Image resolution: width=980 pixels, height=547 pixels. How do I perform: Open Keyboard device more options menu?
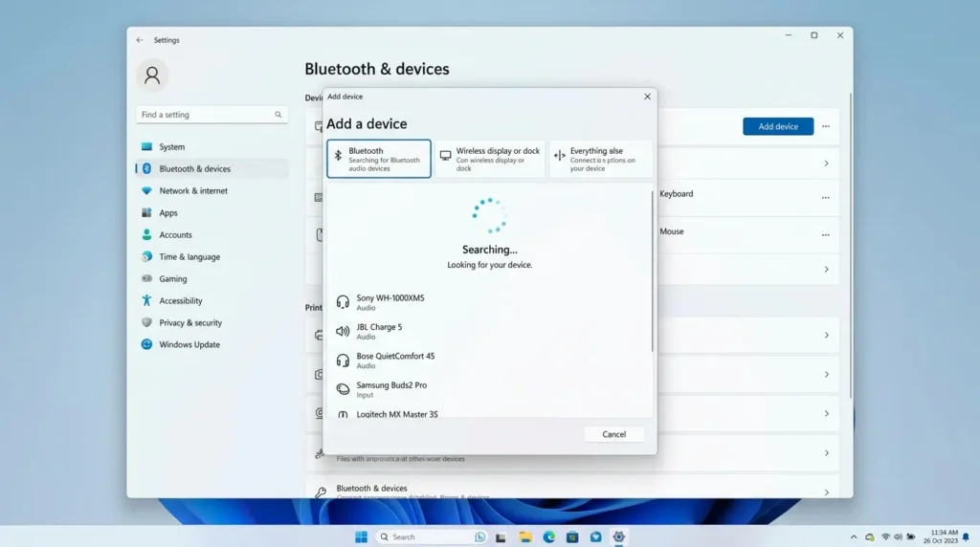pos(826,197)
